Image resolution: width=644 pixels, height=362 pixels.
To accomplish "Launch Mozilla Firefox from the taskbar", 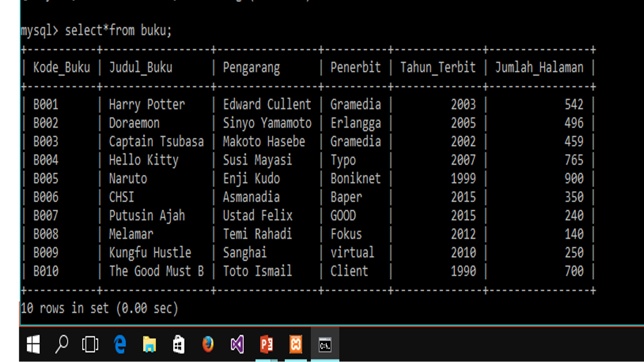I will [208, 344].
